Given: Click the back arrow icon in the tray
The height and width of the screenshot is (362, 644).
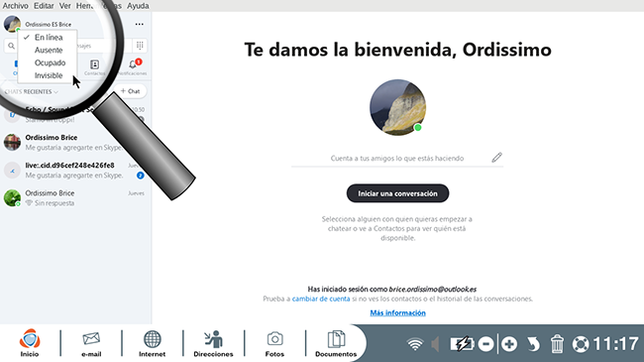Looking at the screenshot, I should click(x=533, y=344).
